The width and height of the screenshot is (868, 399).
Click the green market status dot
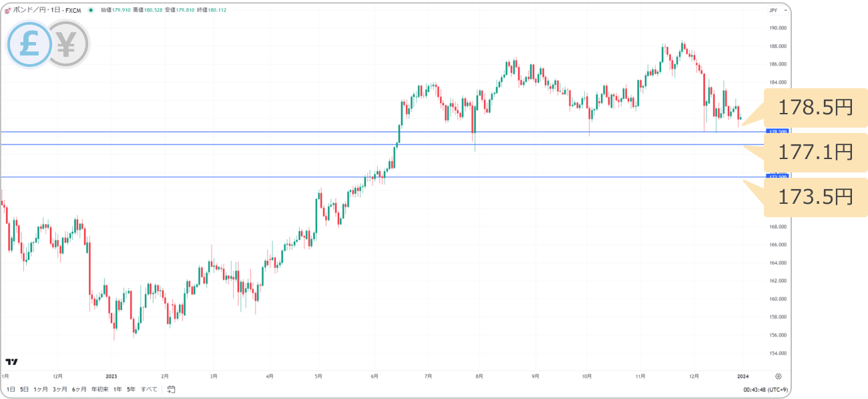(91, 11)
